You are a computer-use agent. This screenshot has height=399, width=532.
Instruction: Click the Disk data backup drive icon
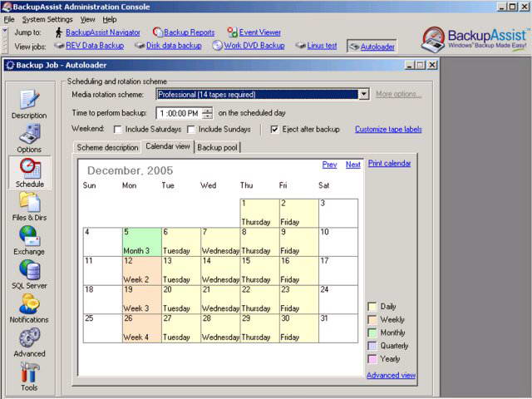pyautogui.click(x=140, y=46)
